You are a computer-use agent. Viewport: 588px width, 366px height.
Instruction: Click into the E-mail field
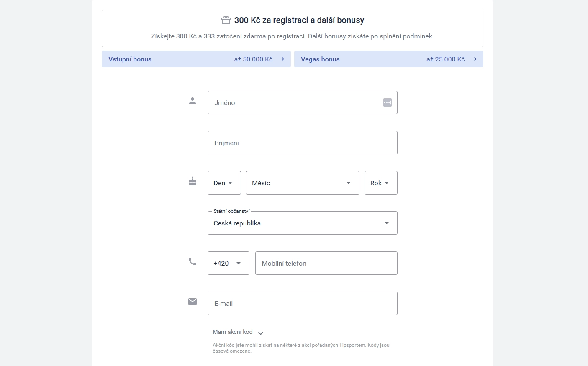click(x=303, y=303)
